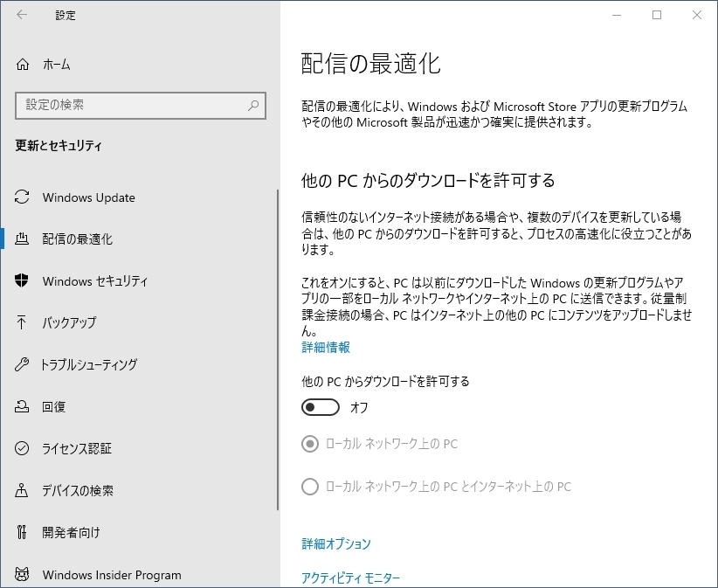Click the 更新とセキュリティ section heading
Image resolution: width=718 pixels, height=588 pixels.
click(59, 146)
